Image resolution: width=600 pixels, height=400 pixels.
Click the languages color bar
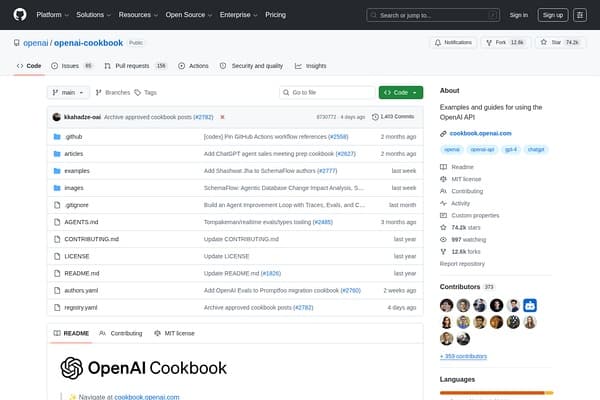pos(496,393)
